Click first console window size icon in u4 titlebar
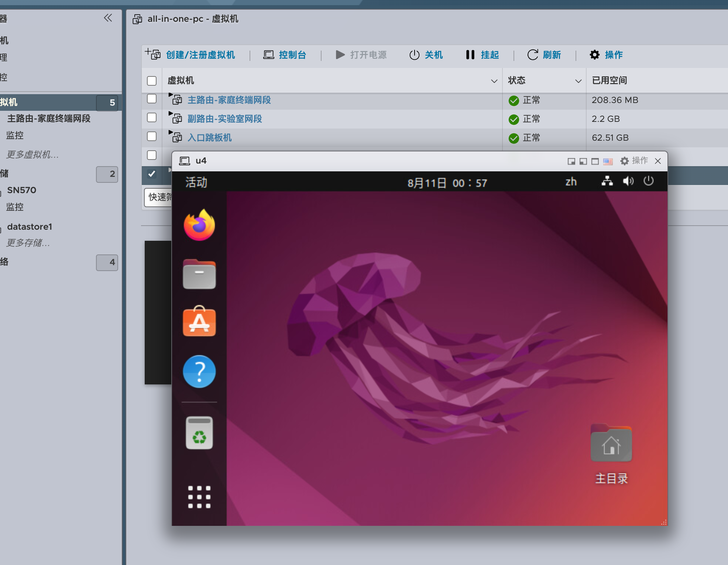728x565 pixels. pos(571,161)
